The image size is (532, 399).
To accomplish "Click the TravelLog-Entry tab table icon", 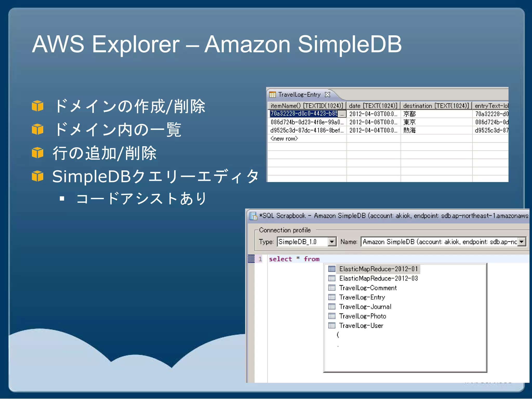I will (x=272, y=95).
